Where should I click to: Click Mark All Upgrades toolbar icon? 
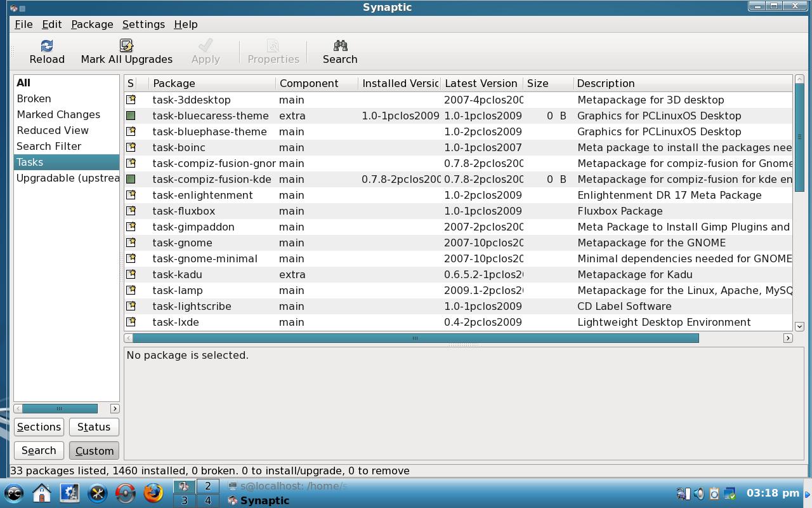pos(126,46)
